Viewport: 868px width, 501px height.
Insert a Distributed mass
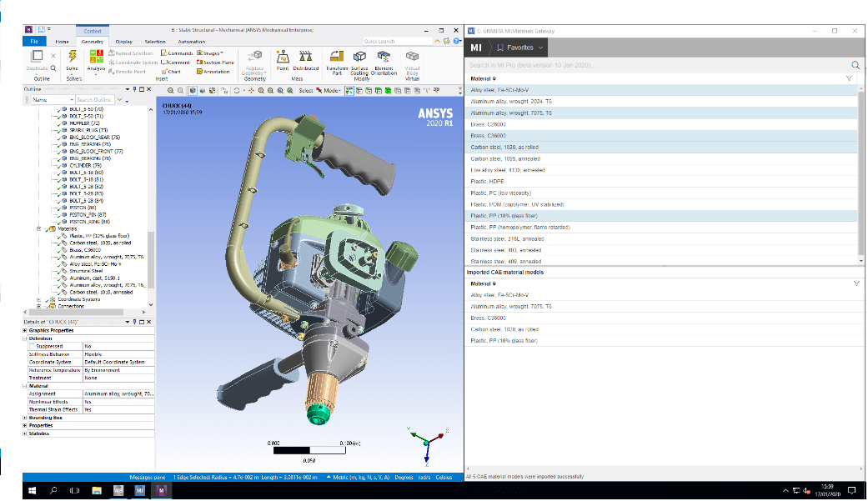click(x=305, y=60)
